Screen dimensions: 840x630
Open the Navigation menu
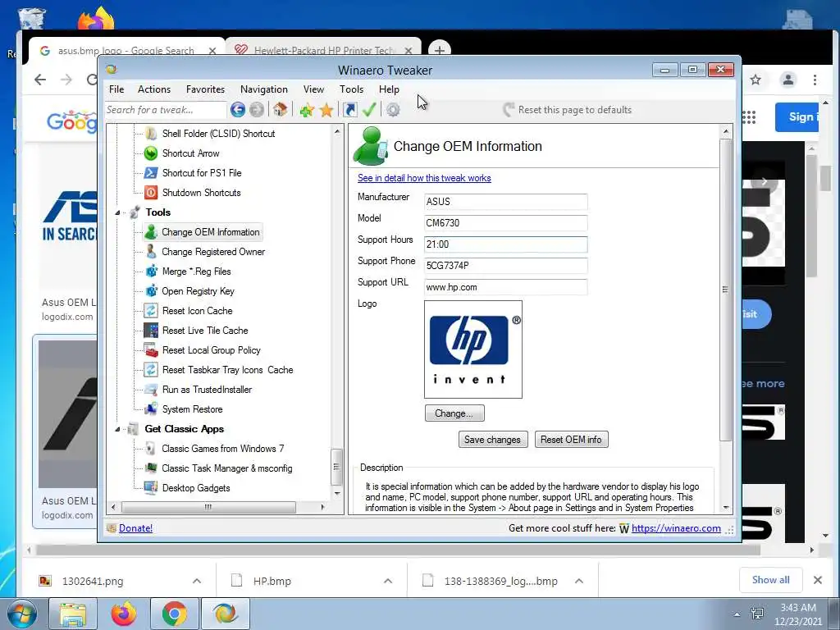(x=263, y=89)
